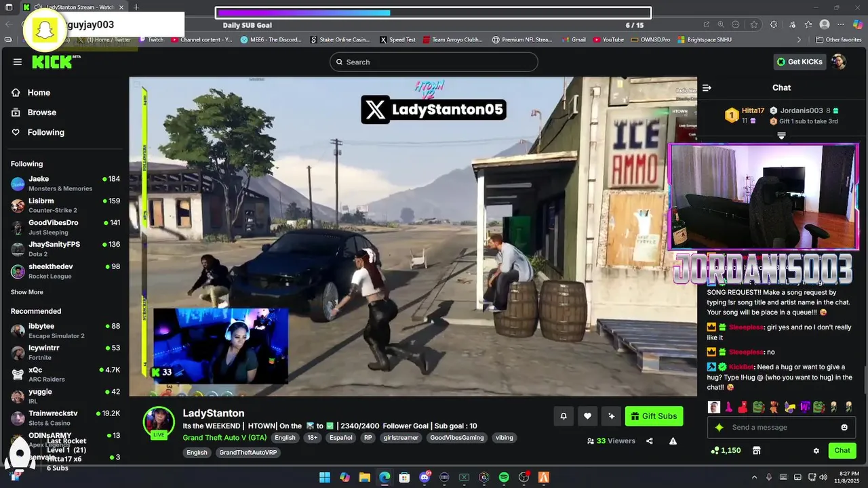Toggle the notification bell for the channel

click(x=563, y=416)
